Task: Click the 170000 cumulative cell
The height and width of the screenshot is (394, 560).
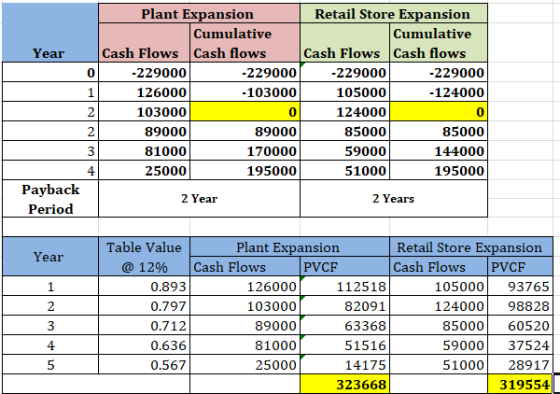Action: [245, 151]
